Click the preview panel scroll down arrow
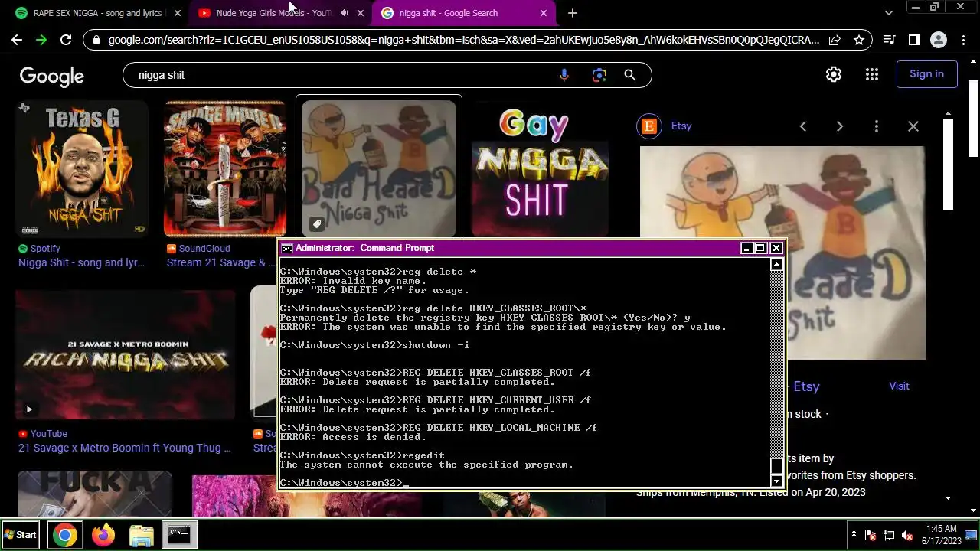Viewport: 980px width, 551px height. pyautogui.click(x=949, y=498)
